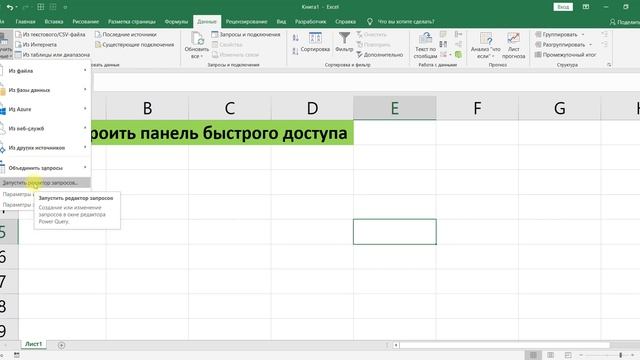Viewport: 640px width, 360px height.
Task: Click 'Группировать' button
Action: coord(556,35)
